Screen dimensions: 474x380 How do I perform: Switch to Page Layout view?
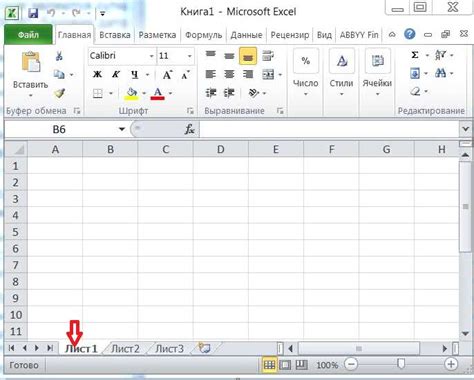click(285, 365)
